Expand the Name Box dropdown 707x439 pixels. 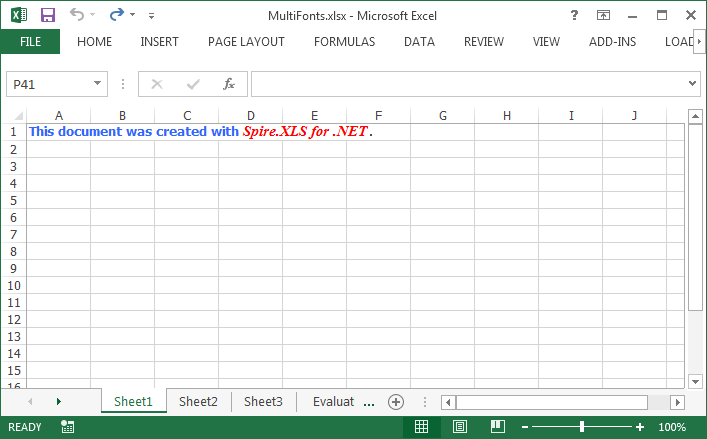click(x=97, y=83)
